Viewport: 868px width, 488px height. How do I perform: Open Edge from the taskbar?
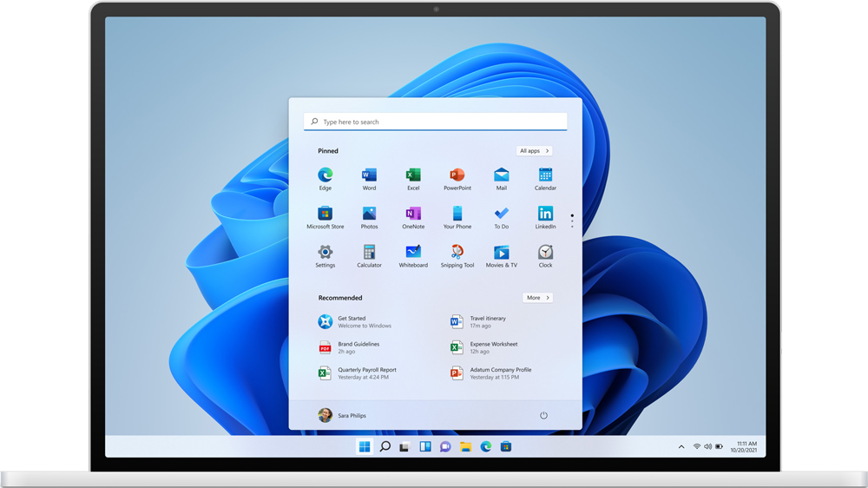485,446
